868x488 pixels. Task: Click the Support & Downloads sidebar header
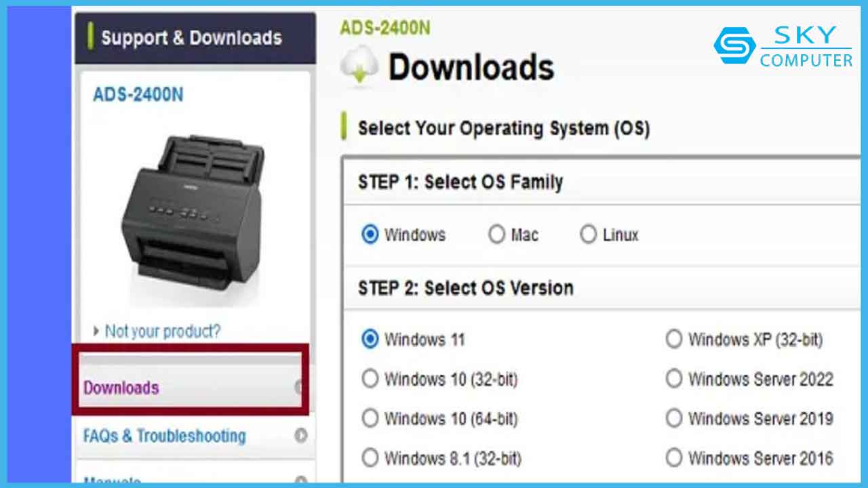click(x=195, y=38)
